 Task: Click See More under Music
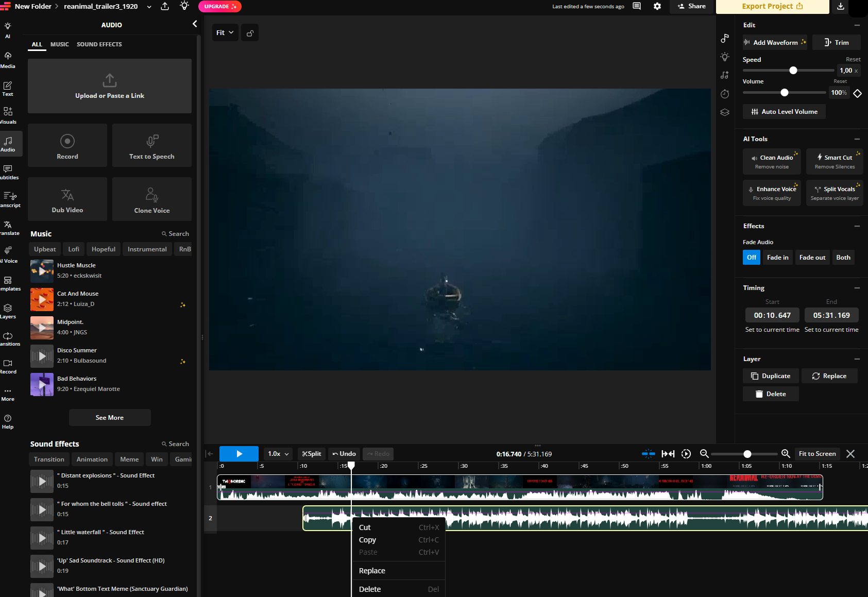click(110, 418)
